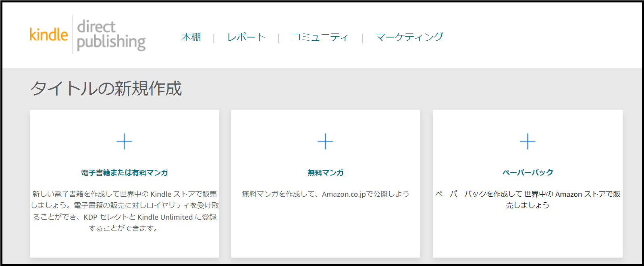Click the description ペーパーバックを作成して 世界中の Amazon ストアで販売しましょう
Image resolution: width=644 pixels, height=266 pixels.
528,199
